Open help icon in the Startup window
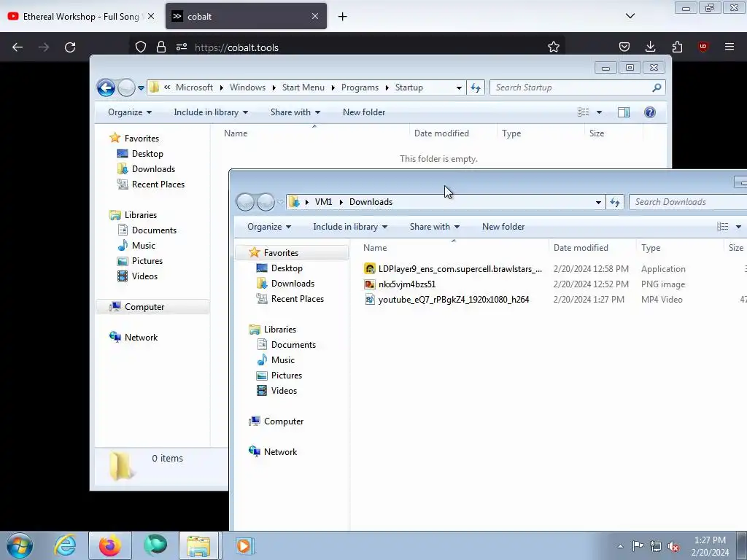 tap(650, 112)
